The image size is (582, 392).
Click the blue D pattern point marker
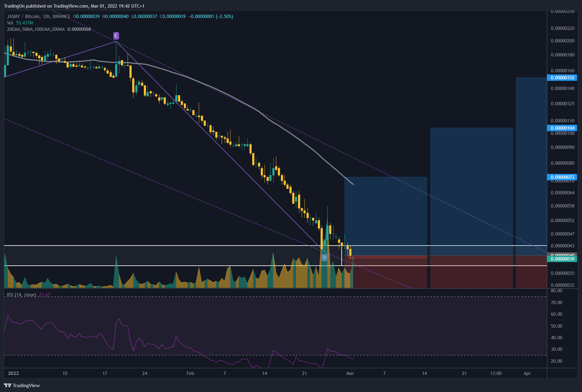pyautogui.click(x=324, y=257)
